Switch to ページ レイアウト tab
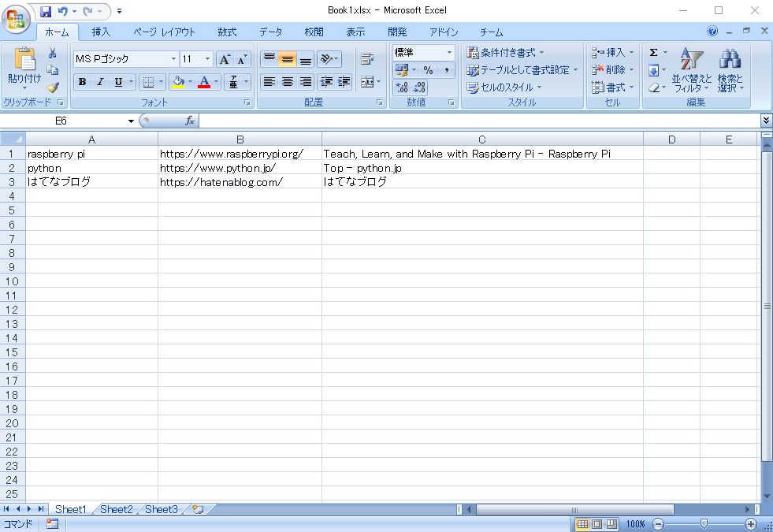The image size is (773, 532). (164, 32)
